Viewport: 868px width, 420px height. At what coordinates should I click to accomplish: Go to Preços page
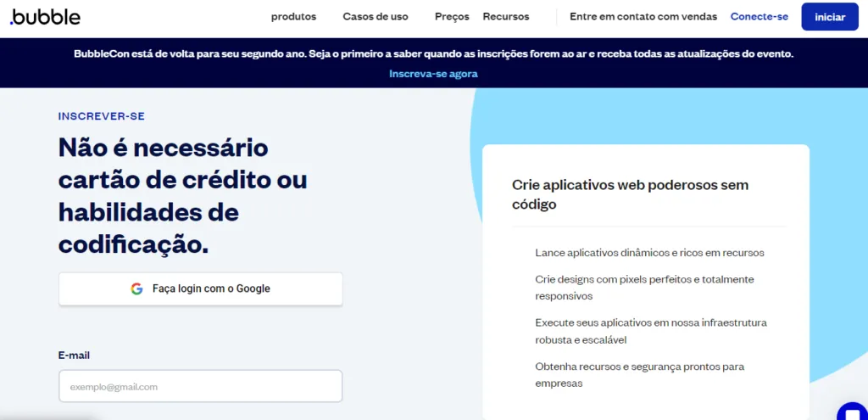[x=452, y=17]
